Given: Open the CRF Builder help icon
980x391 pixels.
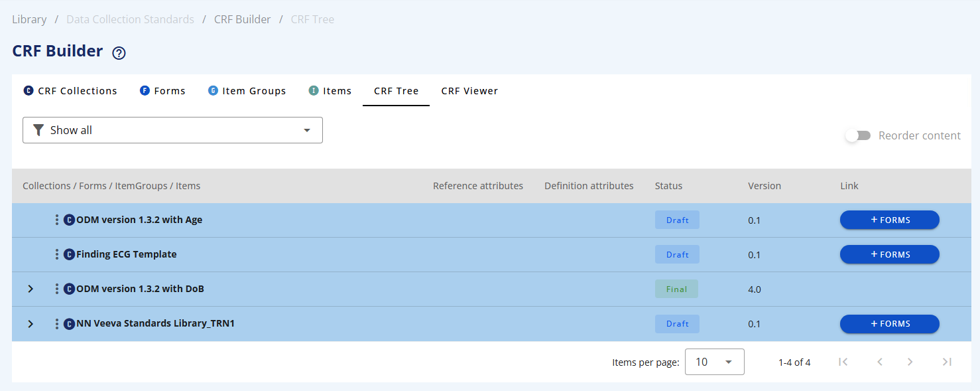Looking at the screenshot, I should (118, 52).
